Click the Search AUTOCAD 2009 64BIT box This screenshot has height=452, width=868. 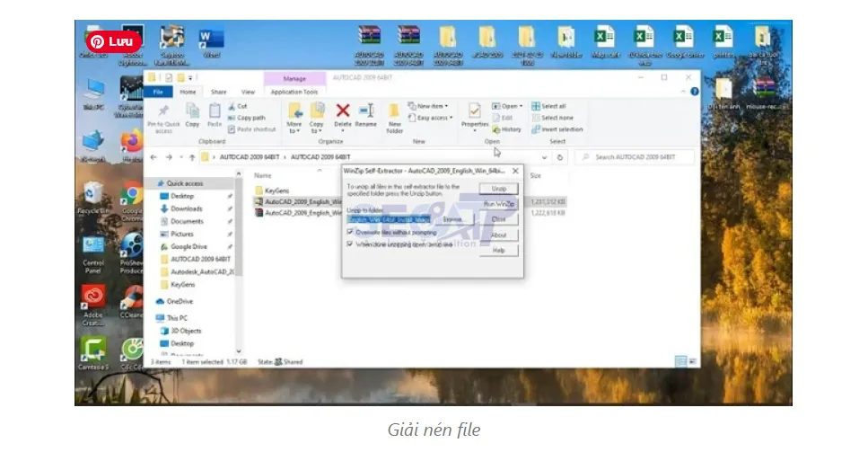tap(633, 157)
